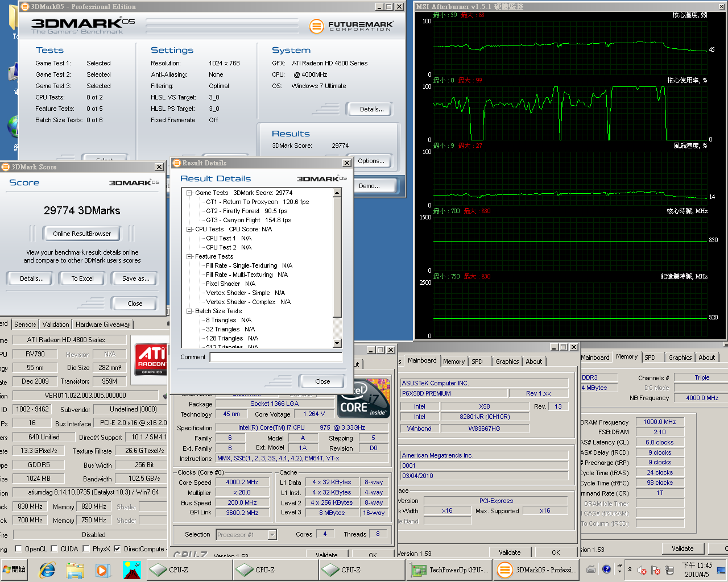This screenshot has width=728, height=582.
Task: Open the Hardware Giveaway tab in GPU-Z
Action: click(103, 325)
